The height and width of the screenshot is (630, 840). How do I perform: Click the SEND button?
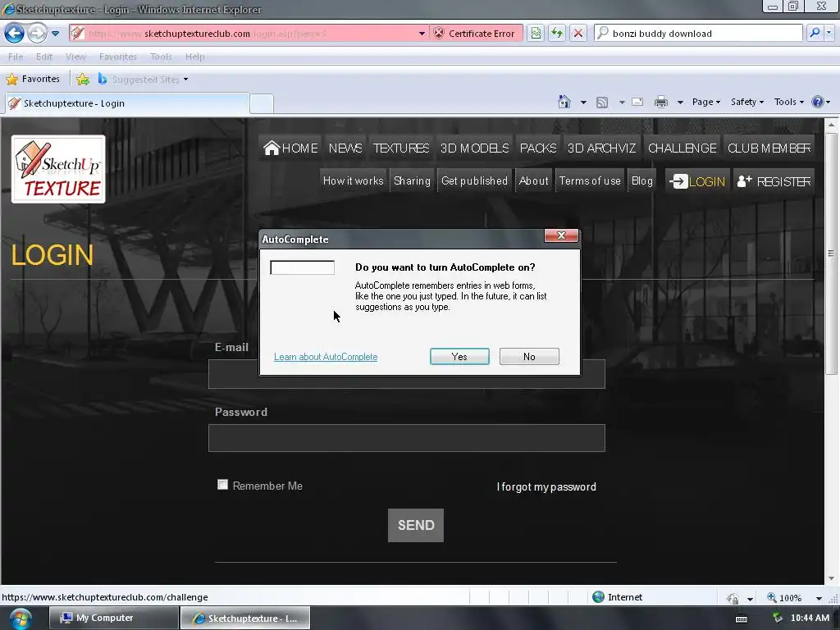(416, 525)
